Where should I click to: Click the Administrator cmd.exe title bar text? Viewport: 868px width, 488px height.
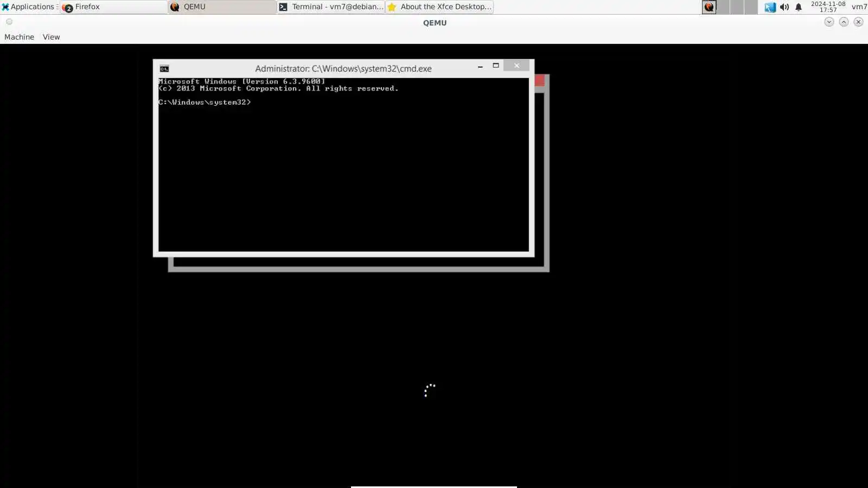point(343,69)
